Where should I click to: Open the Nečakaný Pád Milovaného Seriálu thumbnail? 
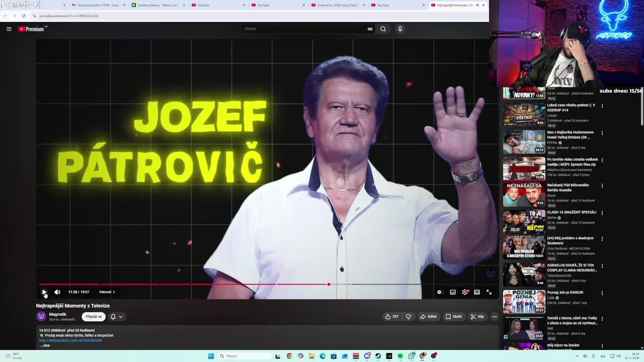[x=524, y=195]
